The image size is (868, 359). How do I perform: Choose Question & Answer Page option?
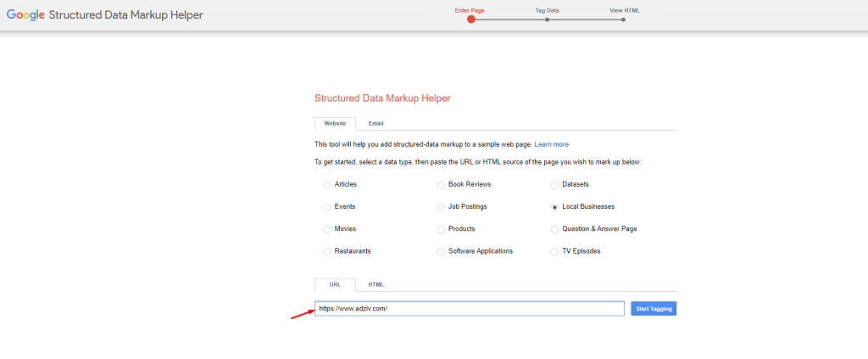(x=554, y=229)
